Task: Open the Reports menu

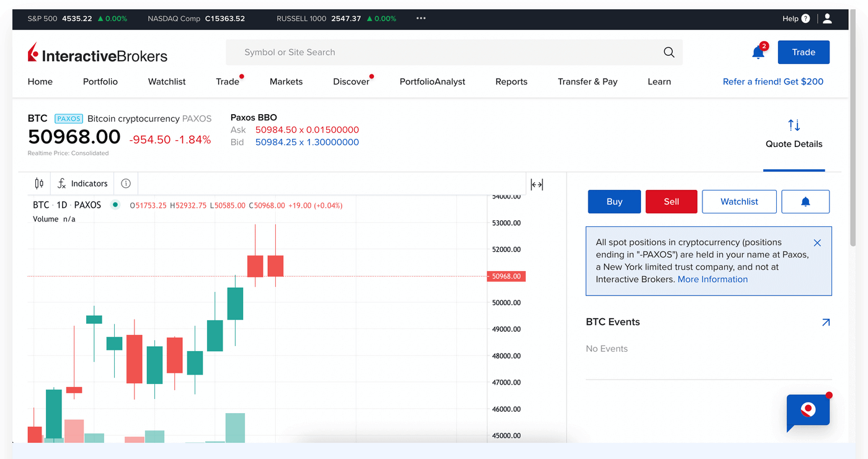Action: tap(511, 82)
